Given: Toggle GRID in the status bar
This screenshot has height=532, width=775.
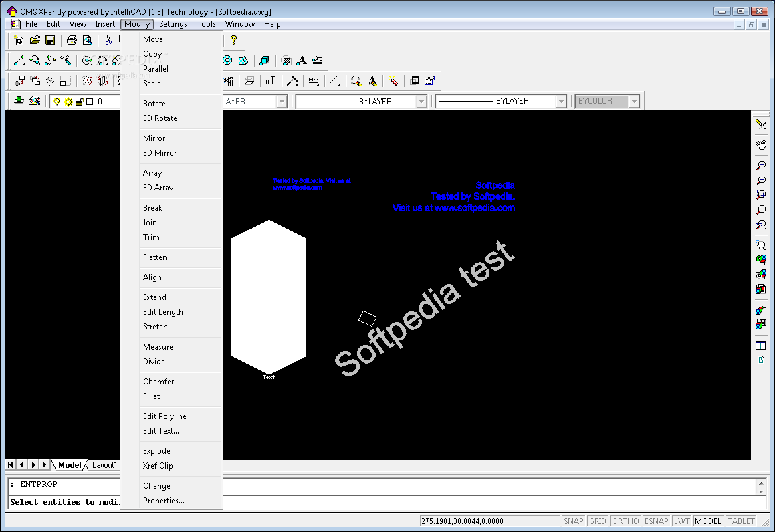Looking at the screenshot, I should [x=598, y=521].
